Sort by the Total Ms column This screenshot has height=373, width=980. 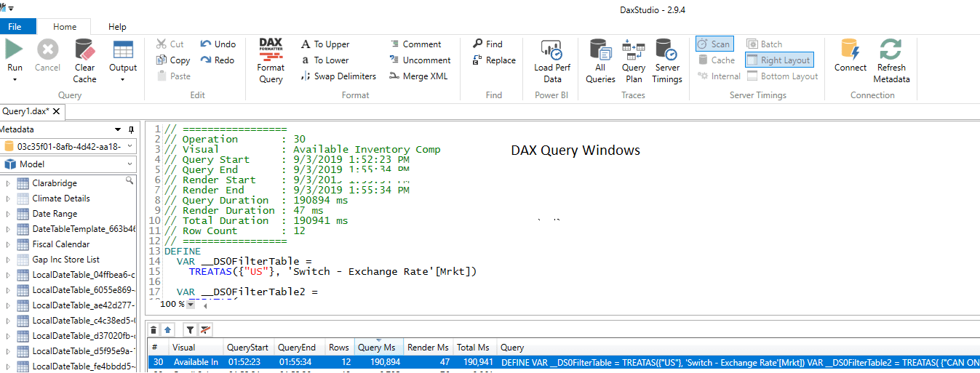point(474,348)
